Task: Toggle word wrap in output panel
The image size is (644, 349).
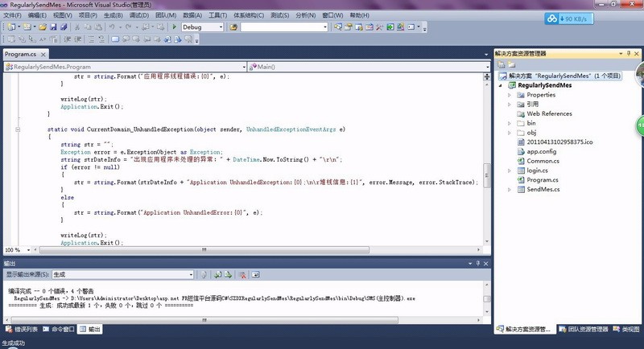Action: [x=255, y=274]
